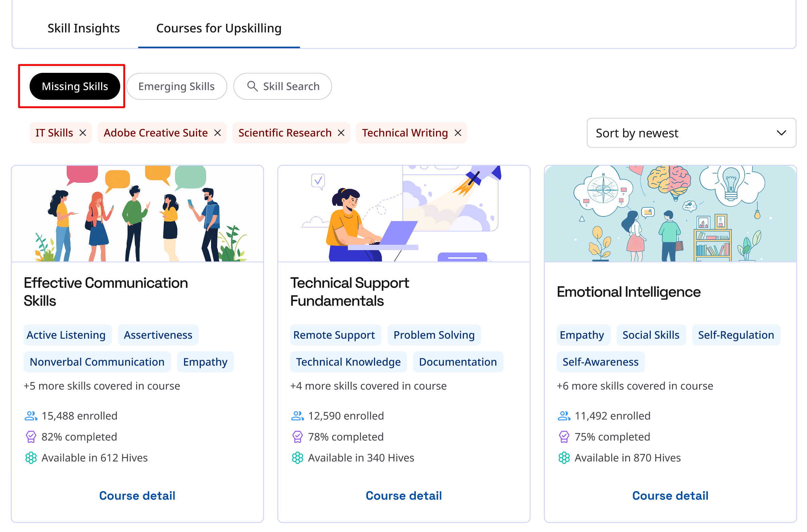Open Course detail for Emotional Intelligence
The width and height of the screenshot is (807, 532).
point(670,496)
